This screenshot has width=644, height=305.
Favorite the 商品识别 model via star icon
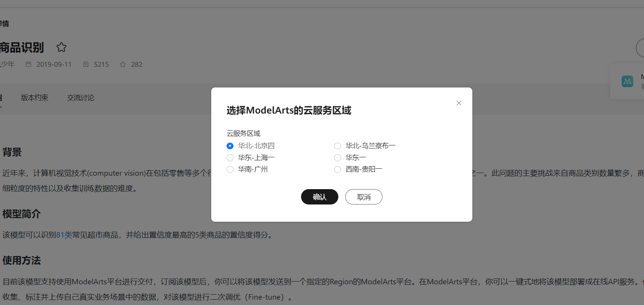tap(61, 47)
